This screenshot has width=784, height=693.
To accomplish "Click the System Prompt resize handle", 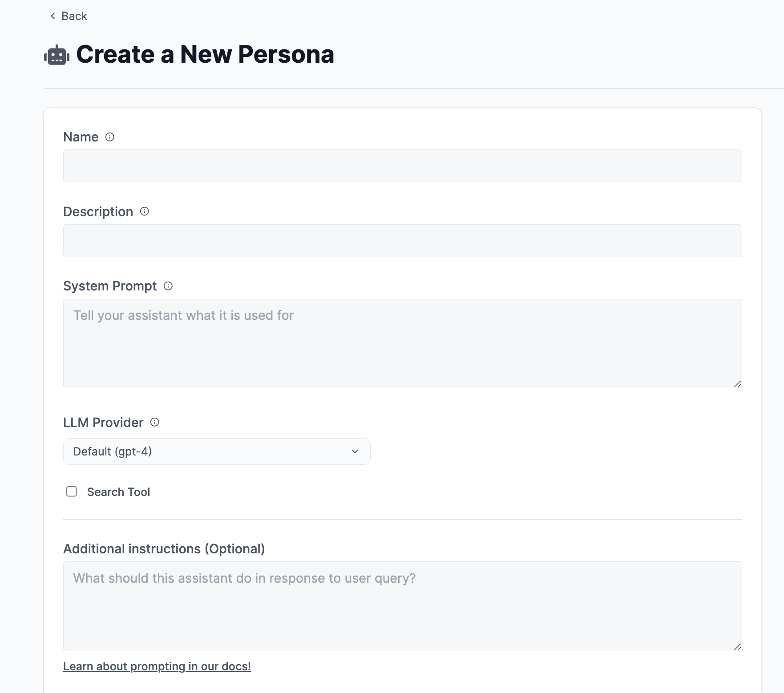I will coord(738,383).
